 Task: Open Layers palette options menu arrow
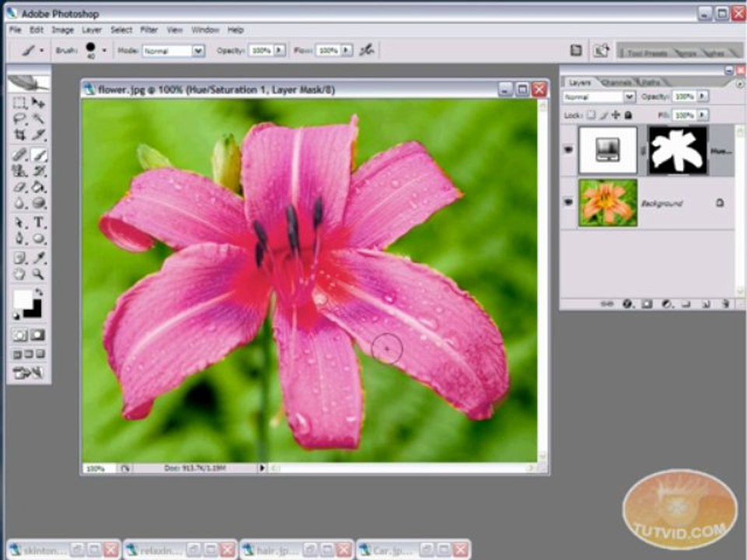739,84
